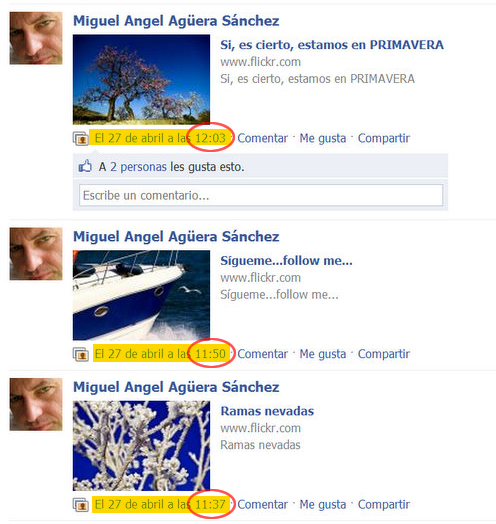The image size is (496, 524).
Task: Click the shared-link icon beside 11:37 timestamp
Action: (x=81, y=505)
